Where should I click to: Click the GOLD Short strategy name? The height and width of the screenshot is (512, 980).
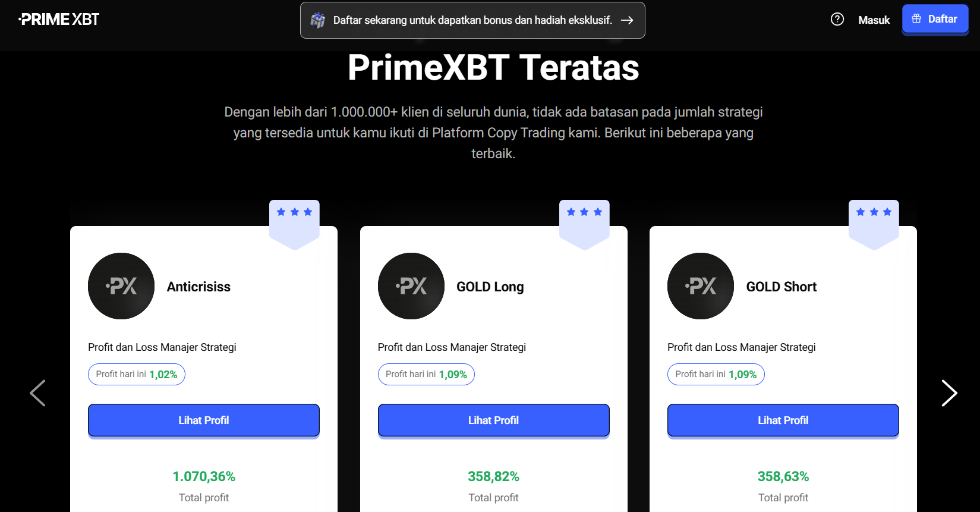tap(781, 287)
